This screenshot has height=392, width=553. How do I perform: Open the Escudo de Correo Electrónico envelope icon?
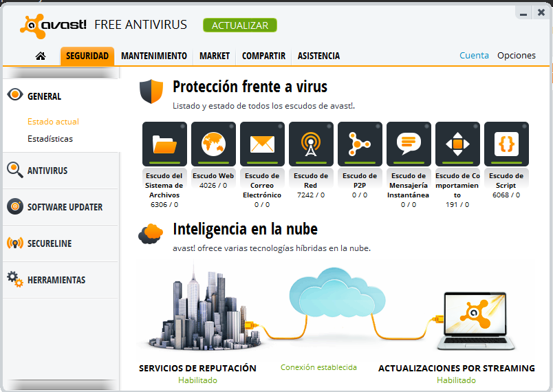[x=262, y=144]
